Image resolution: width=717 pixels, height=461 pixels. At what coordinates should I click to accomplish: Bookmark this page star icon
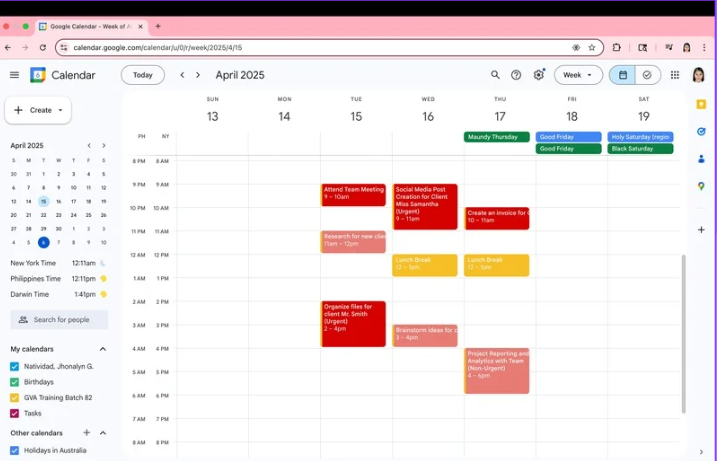pos(592,48)
